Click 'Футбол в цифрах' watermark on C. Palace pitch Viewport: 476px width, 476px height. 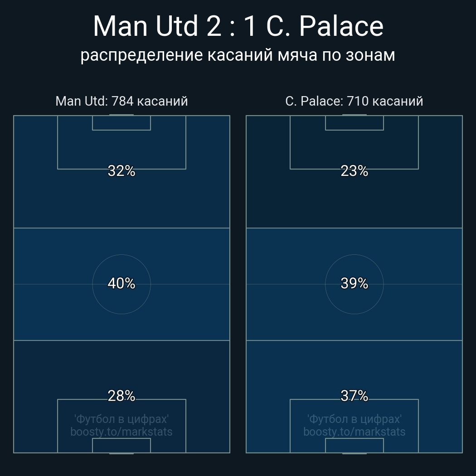tap(354, 419)
